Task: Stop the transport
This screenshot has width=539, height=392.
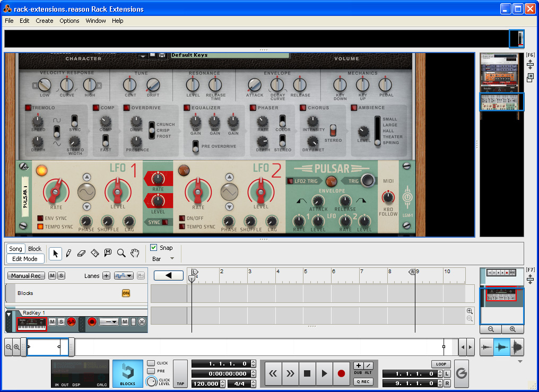Action: point(307,373)
